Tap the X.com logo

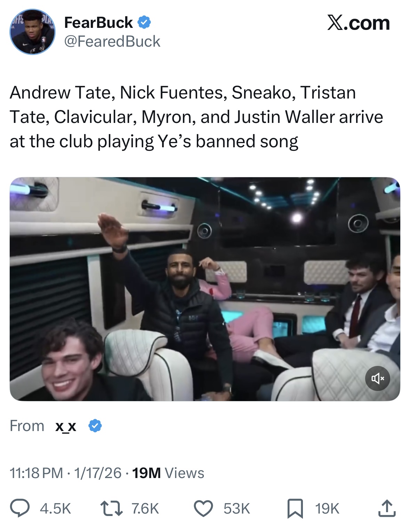(359, 23)
